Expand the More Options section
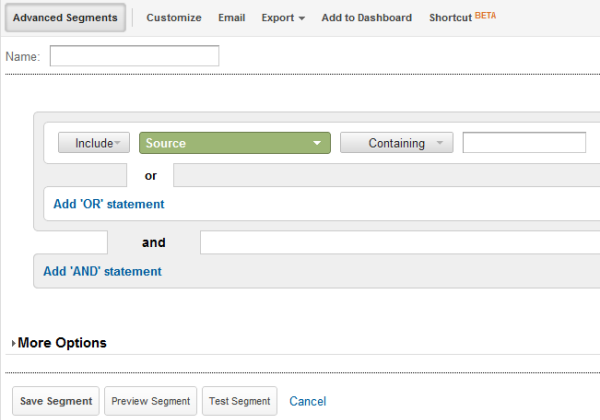Viewport: 600px width, 420px height. [59, 343]
